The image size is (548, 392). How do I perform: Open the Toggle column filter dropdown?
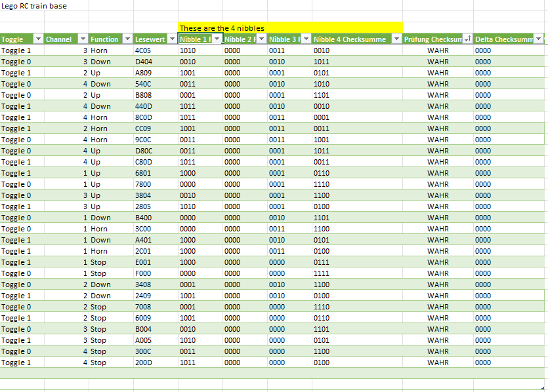[x=37, y=39]
